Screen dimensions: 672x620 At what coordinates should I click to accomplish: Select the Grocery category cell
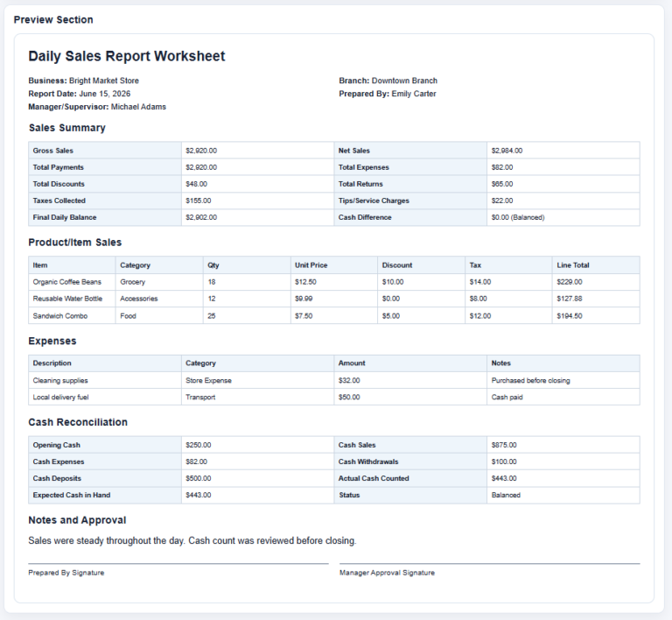[x=159, y=282]
